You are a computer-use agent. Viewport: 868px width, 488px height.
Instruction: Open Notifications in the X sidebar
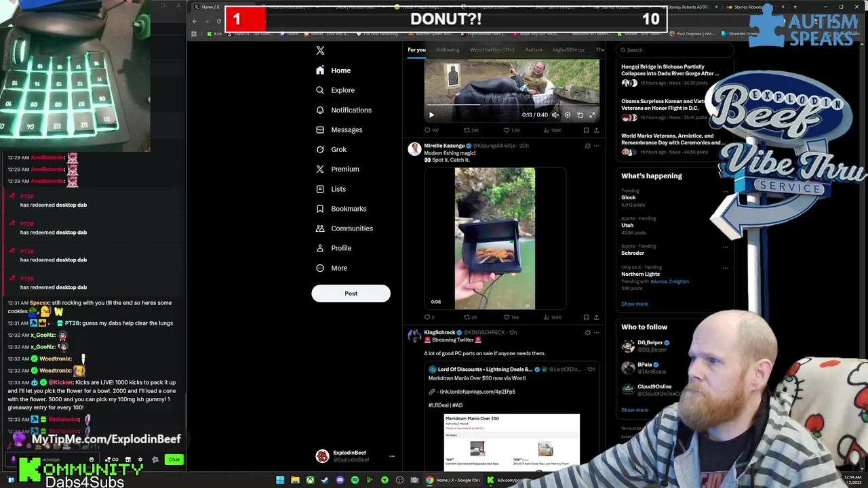pyautogui.click(x=344, y=110)
